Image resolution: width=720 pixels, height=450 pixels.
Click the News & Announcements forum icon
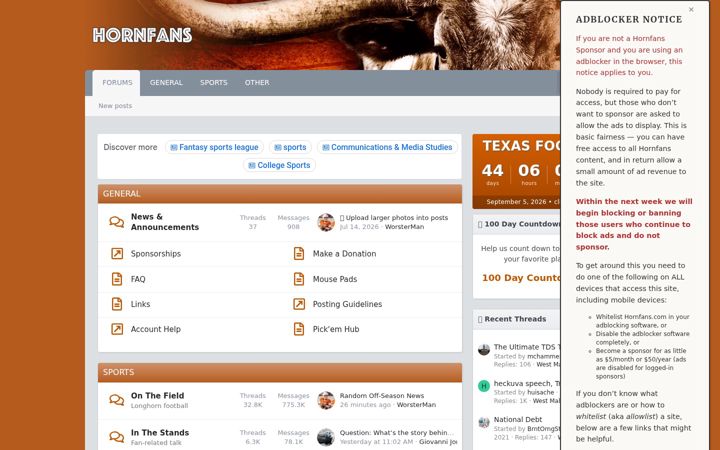click(x=117, y=222)
